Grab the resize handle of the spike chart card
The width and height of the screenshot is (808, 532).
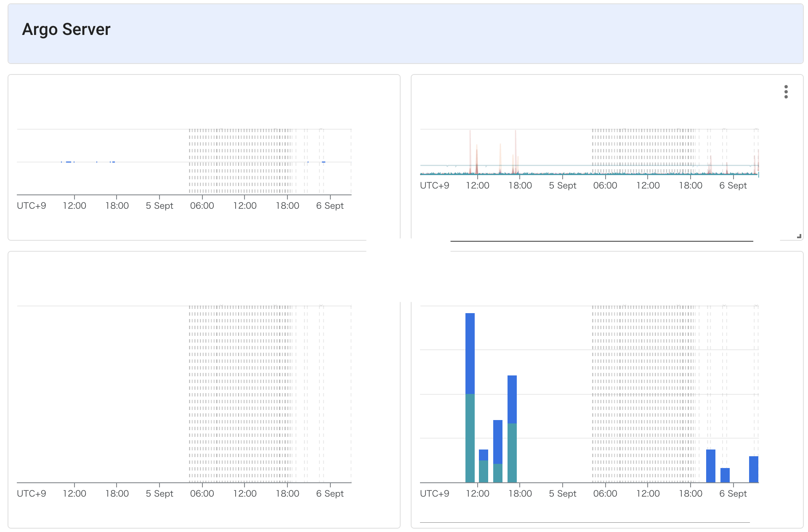point(799,236)
